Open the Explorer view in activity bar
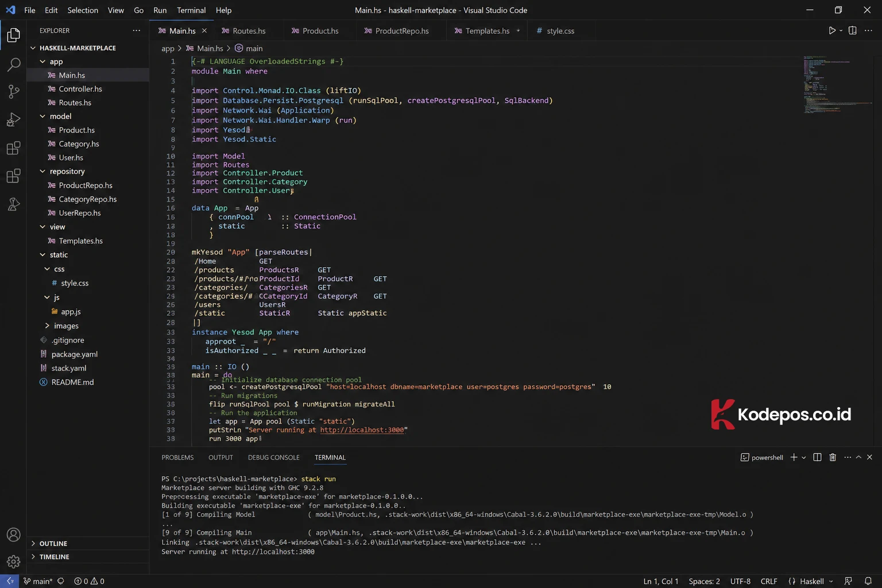882x588 pixels. 13,35
